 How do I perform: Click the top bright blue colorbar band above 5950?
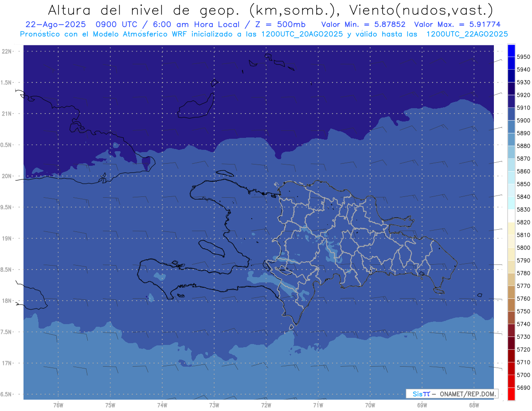pos(511,51)
